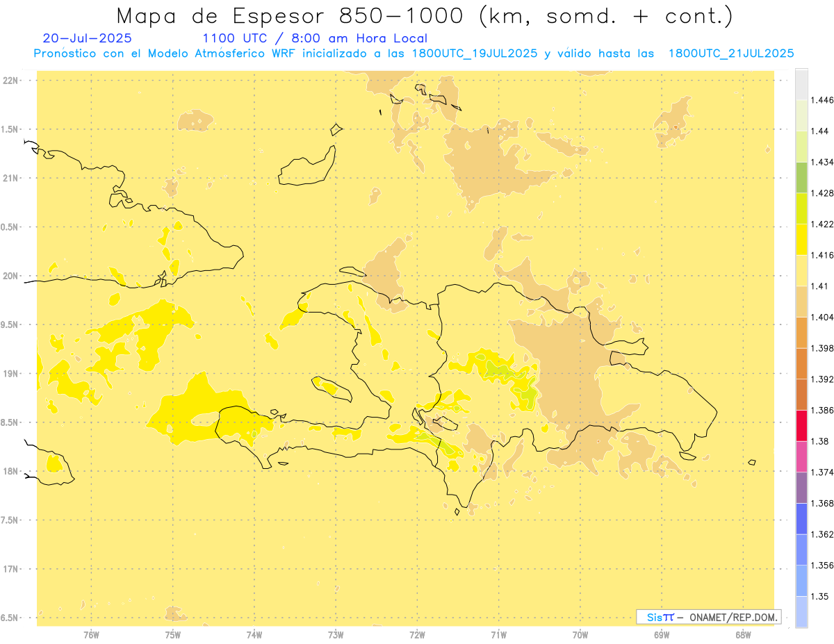Select the dark blue 1.362–1.368 legend swatch

801,519
